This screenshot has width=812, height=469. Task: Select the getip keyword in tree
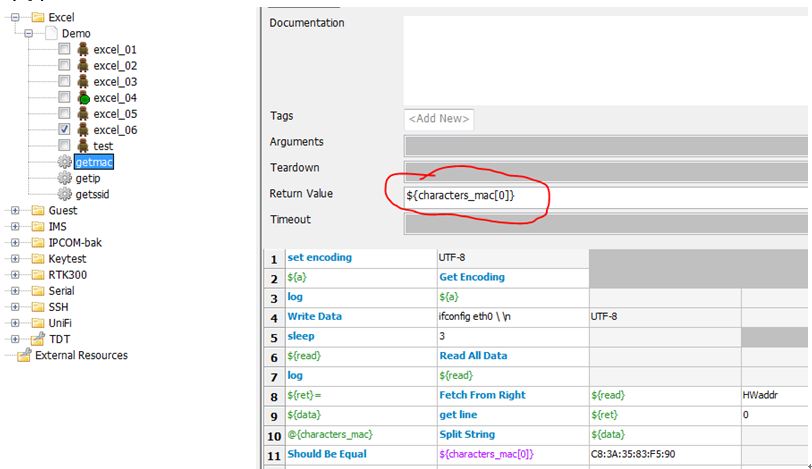pyautogui.click(x=88, y=179)
